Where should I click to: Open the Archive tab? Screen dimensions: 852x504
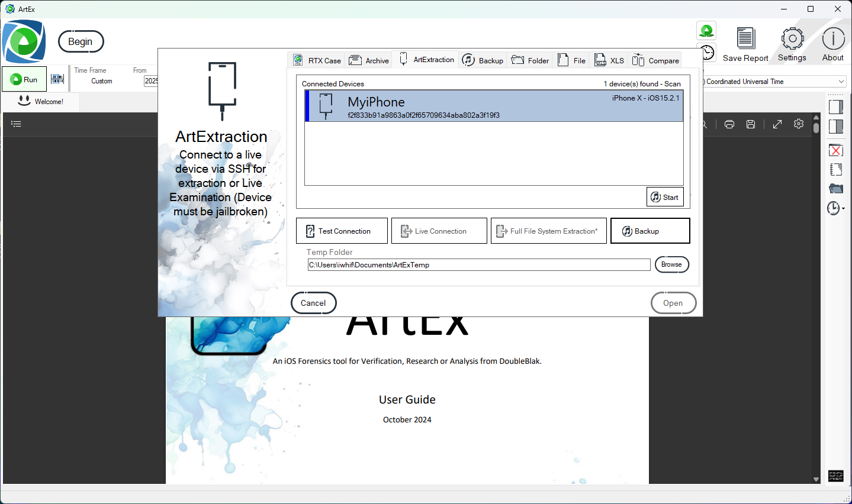tap(369, 60)
